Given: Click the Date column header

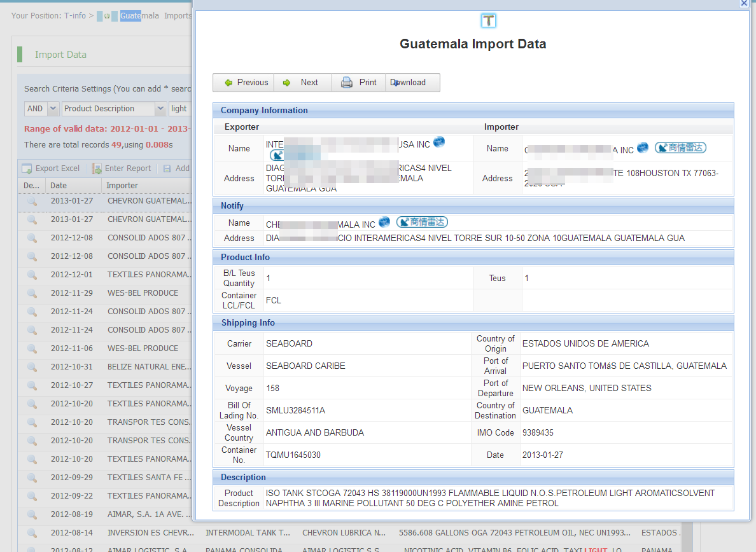Looking at the screenshot, I should click(x=59, y=186).
